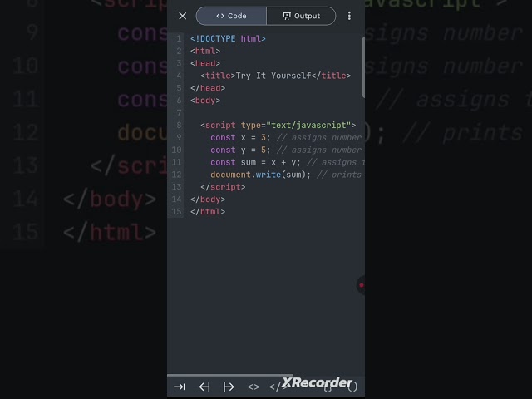Screen dimensions: 532x399
Task: Insert parentheses using the () icon
Action: click(352, 387)
